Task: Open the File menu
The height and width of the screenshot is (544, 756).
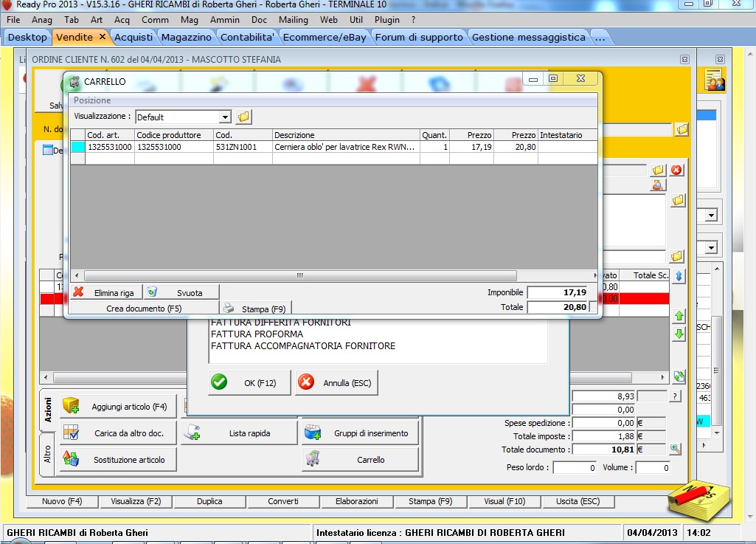Action: (x=13, y=20)
